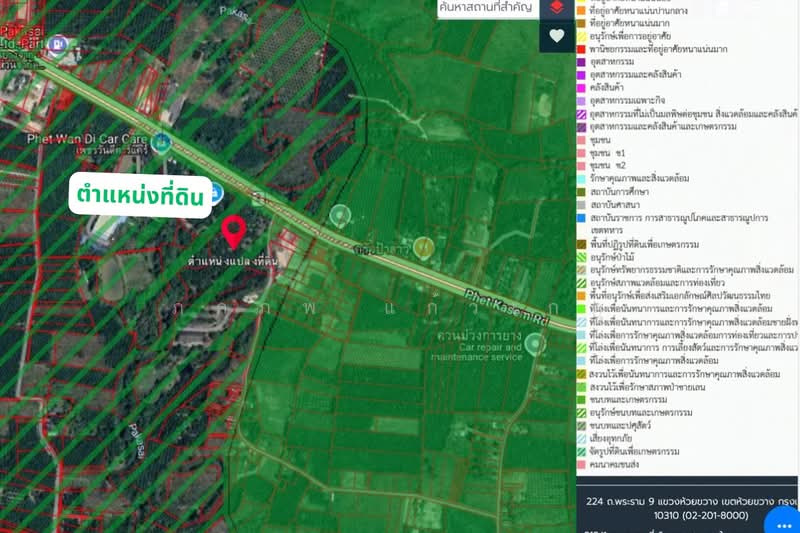Viewport: 800px width, 533px height.
Task: Click the red land-position map pin
Action: pos(234,232)
